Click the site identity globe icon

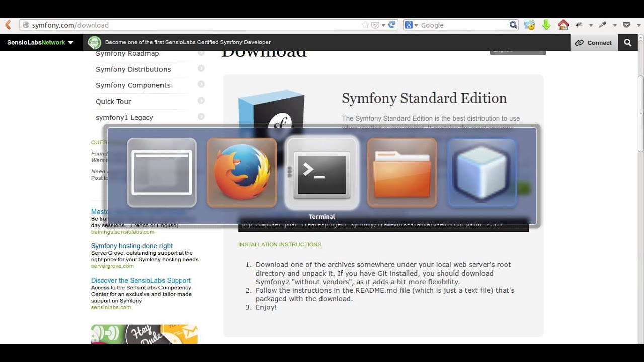point(26,25)
